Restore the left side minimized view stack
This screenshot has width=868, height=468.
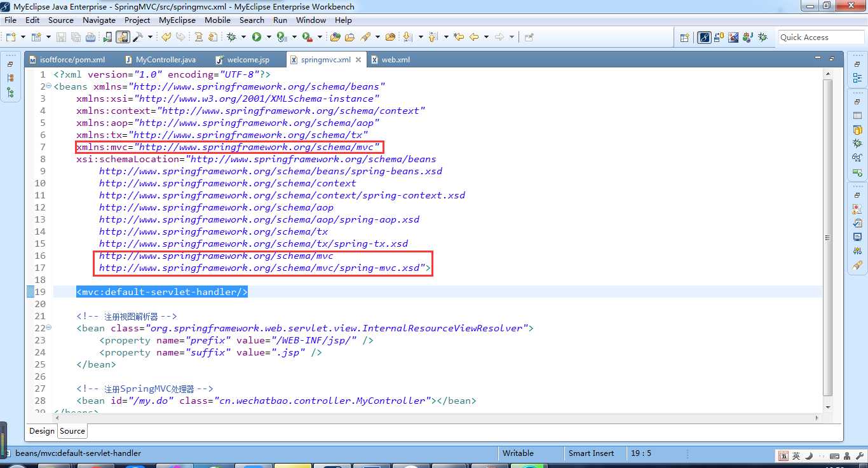click(x=11, y=64)
